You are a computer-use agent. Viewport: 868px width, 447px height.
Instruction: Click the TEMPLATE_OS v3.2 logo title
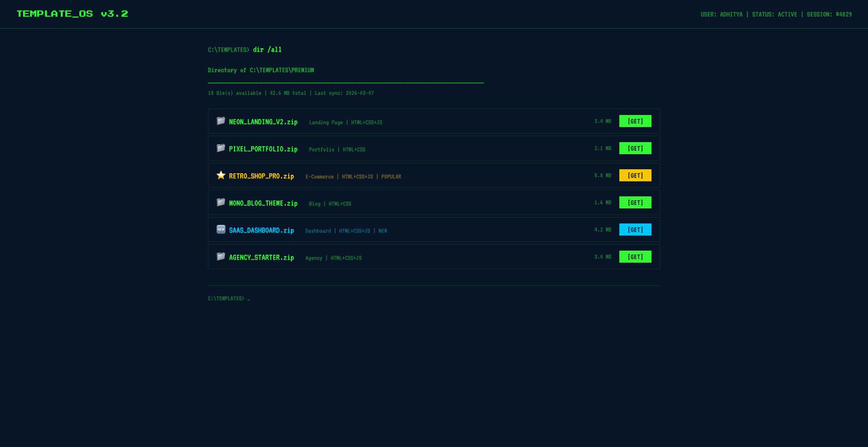tap(72, 14)
